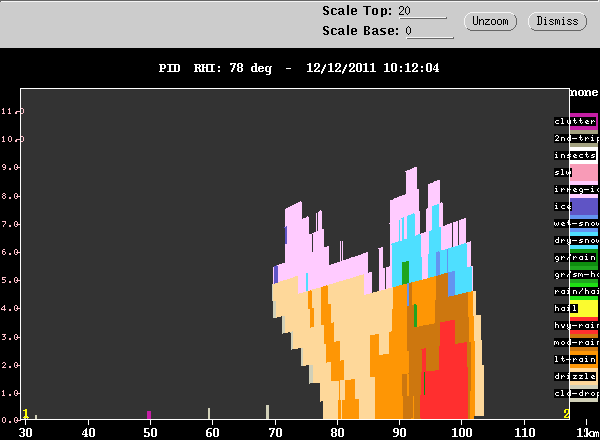Click the hail yellow legend swatch
600x440 pixels.
(584, 308)
